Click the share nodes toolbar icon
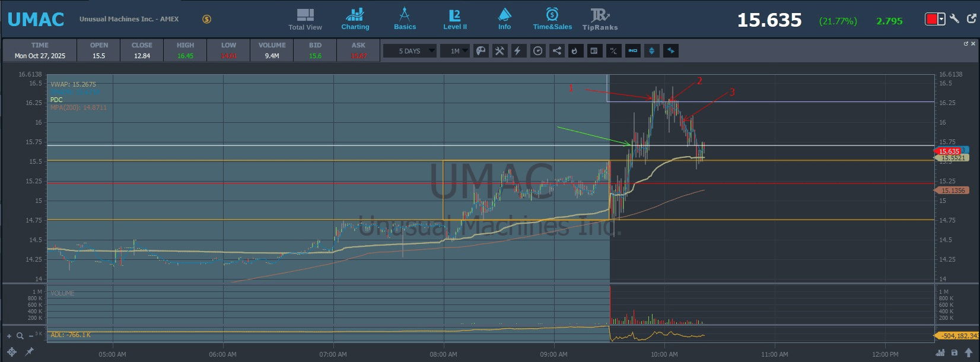 pos(557,51)
